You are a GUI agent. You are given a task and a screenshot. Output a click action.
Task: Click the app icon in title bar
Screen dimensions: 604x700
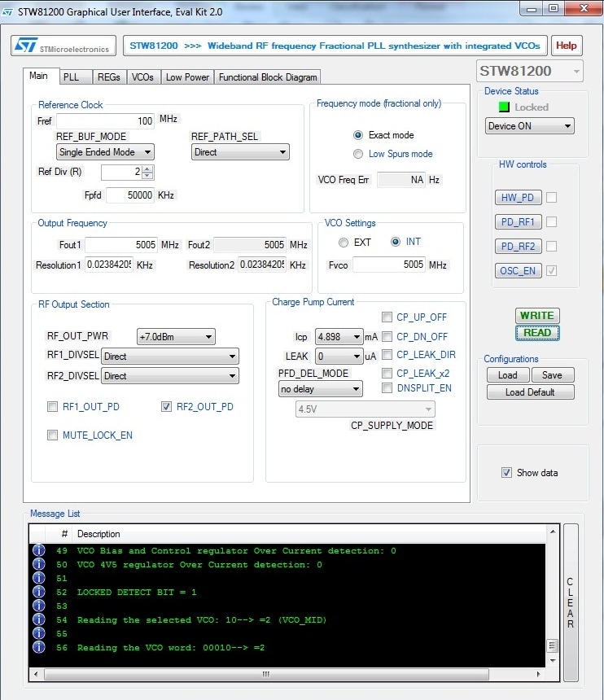(x=9, y=11)
